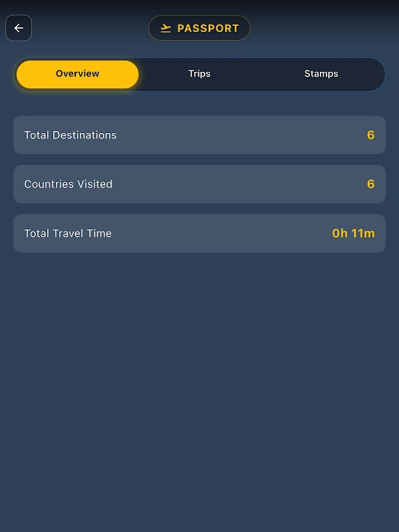Click the tab bar gap between Trips and Stamps
The height and width of the screenshot is (532, 399).
(x=261, y=74)
